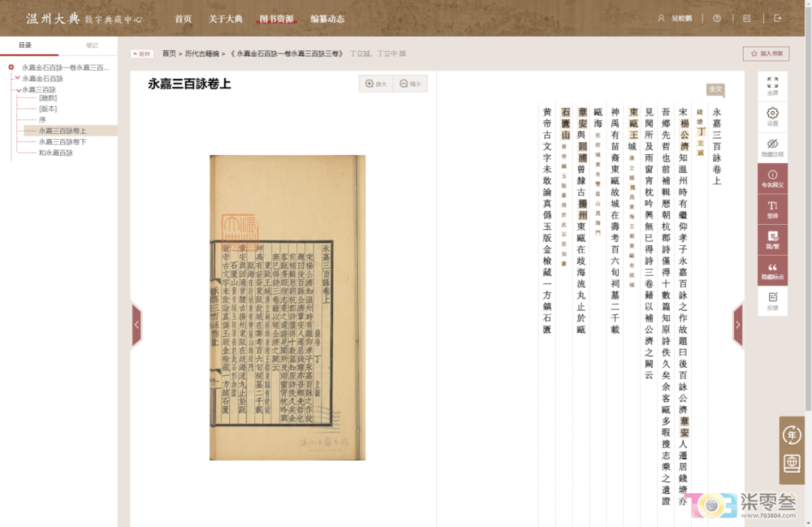Open the user profile icon

tap(661, 18)
